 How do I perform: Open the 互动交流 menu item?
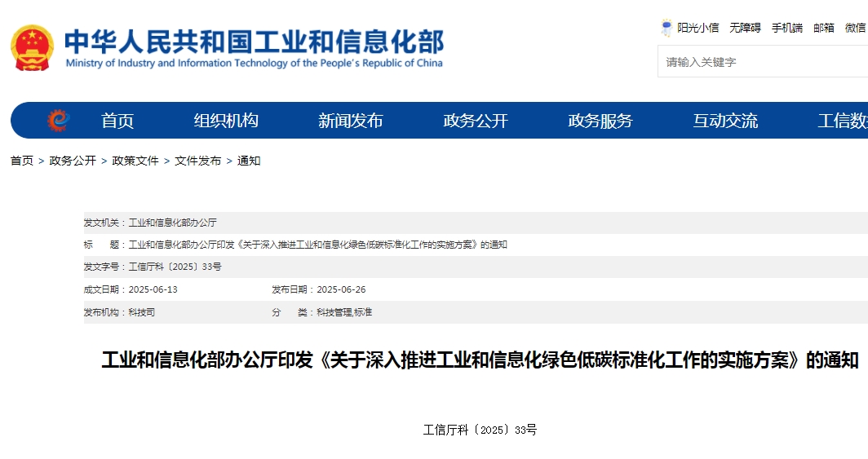coord(725,121)
